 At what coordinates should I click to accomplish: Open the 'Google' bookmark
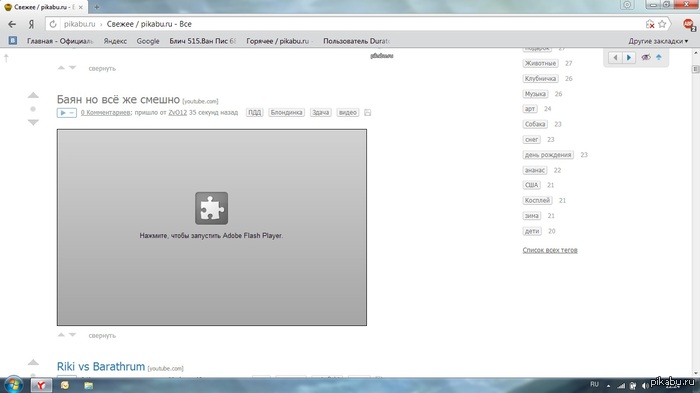148,41
